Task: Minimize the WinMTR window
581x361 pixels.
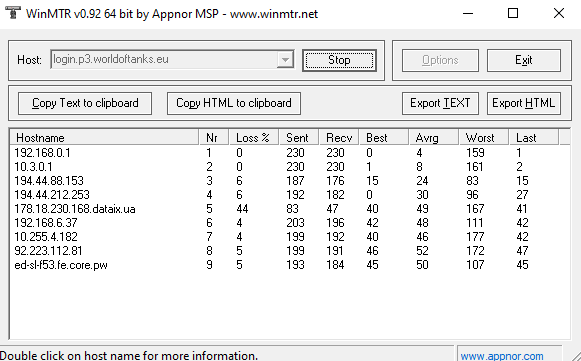Action: [468, 13]
